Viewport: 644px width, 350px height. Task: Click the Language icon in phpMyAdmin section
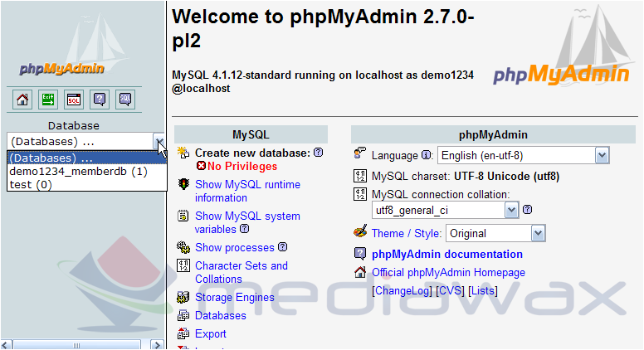coord(360,153)
